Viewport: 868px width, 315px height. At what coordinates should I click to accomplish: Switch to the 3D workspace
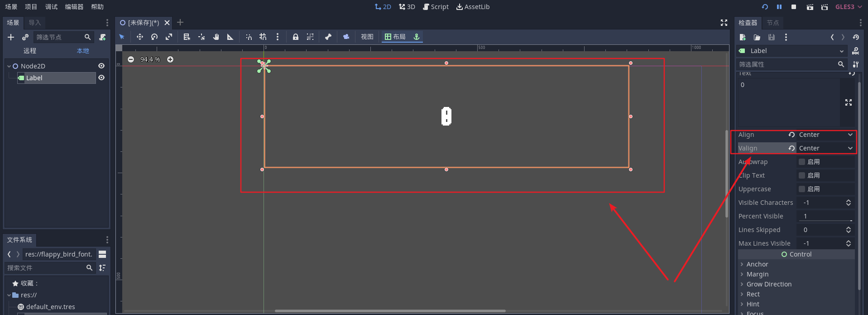(407, 7)
